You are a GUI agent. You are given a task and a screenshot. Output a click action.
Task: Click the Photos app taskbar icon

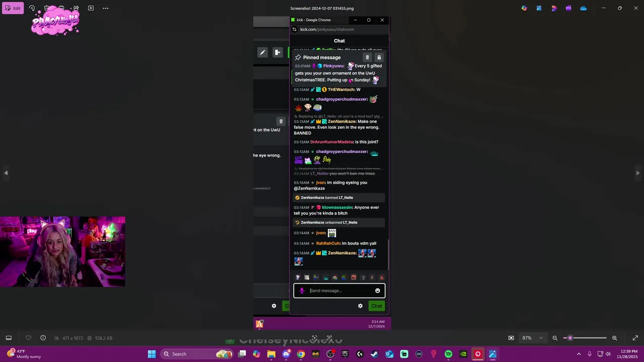[493, 354]
